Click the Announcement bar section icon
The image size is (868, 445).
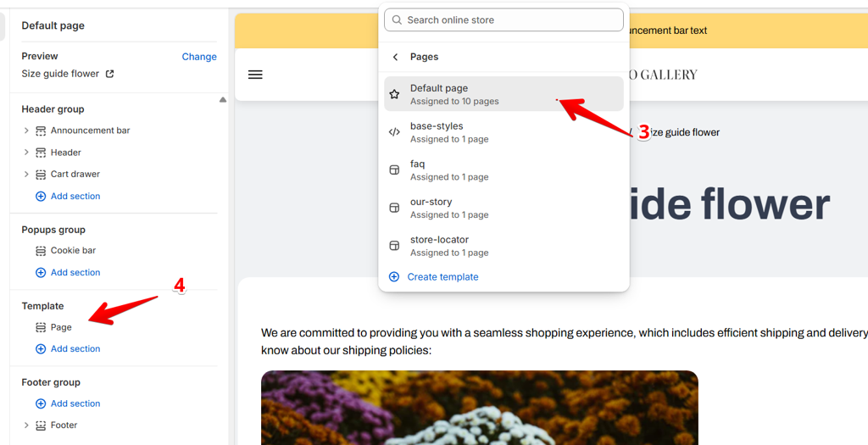click(x=41, y=131)
